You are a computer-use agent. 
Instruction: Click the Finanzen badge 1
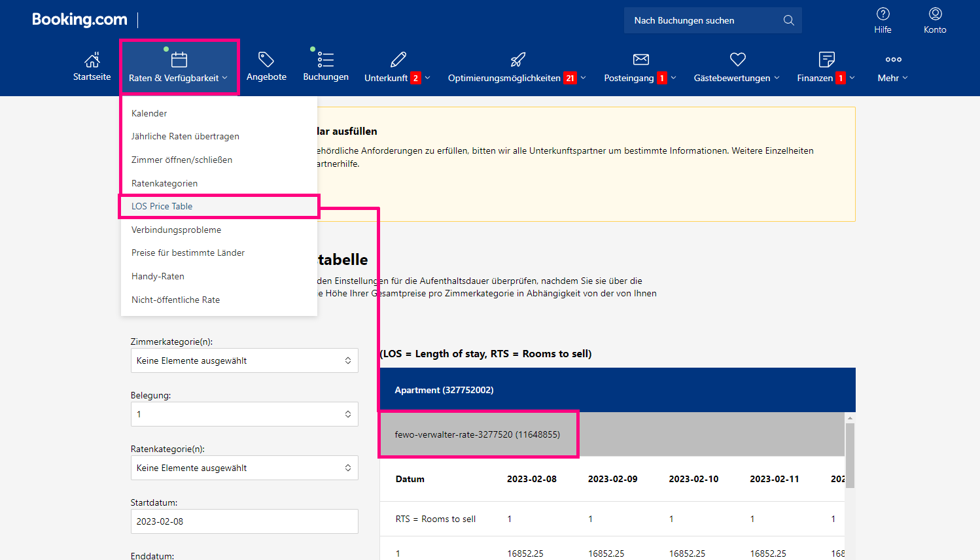(x=841, y=78)
